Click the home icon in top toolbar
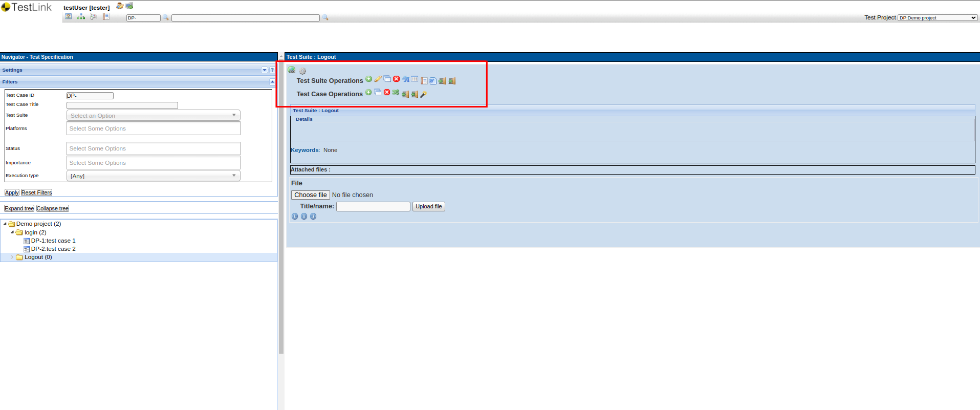 [x=68, y=17]
